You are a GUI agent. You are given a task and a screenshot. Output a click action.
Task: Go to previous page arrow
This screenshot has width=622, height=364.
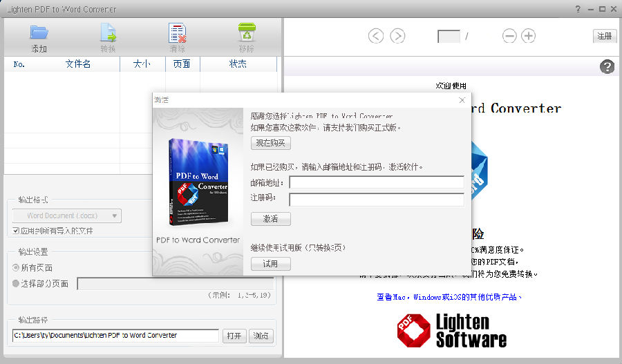(376, 36)
